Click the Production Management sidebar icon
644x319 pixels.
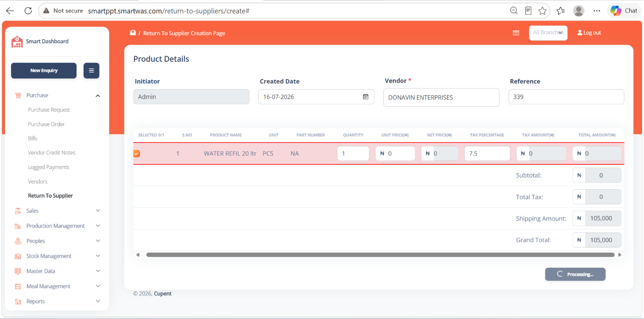pos(18,226)
